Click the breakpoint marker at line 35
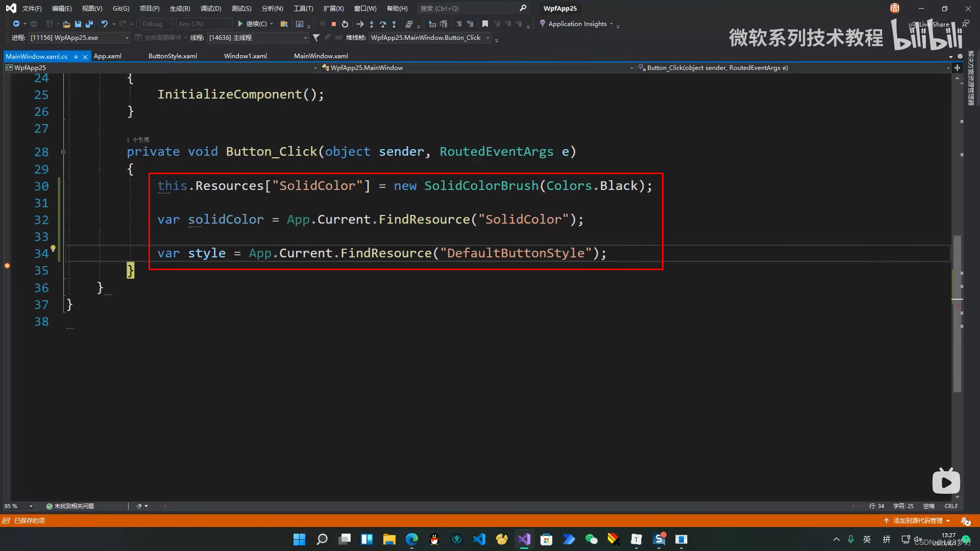980x551 pixels. [7, 266]
